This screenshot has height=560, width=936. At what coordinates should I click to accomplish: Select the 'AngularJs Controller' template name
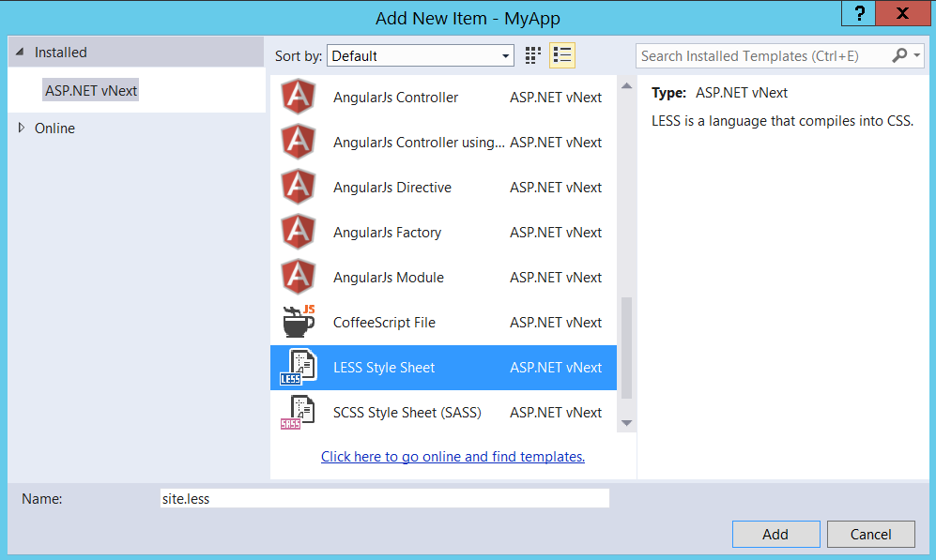point(396,98)
